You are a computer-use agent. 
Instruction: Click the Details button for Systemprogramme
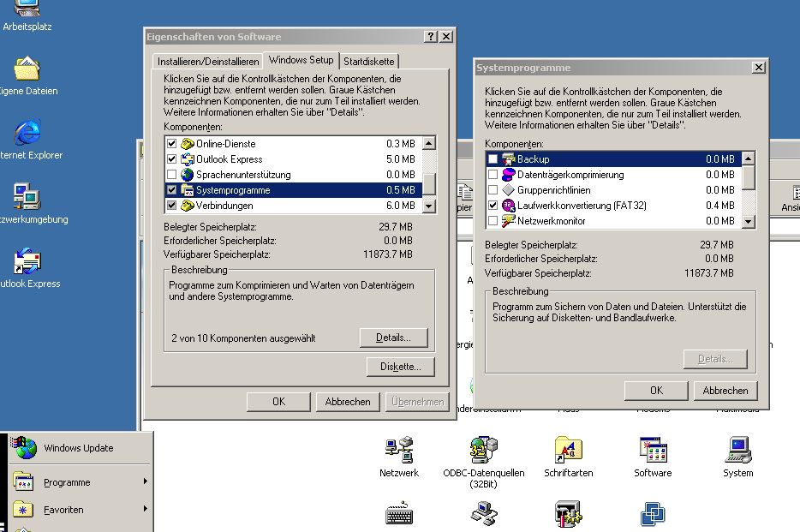click(393, 338)
